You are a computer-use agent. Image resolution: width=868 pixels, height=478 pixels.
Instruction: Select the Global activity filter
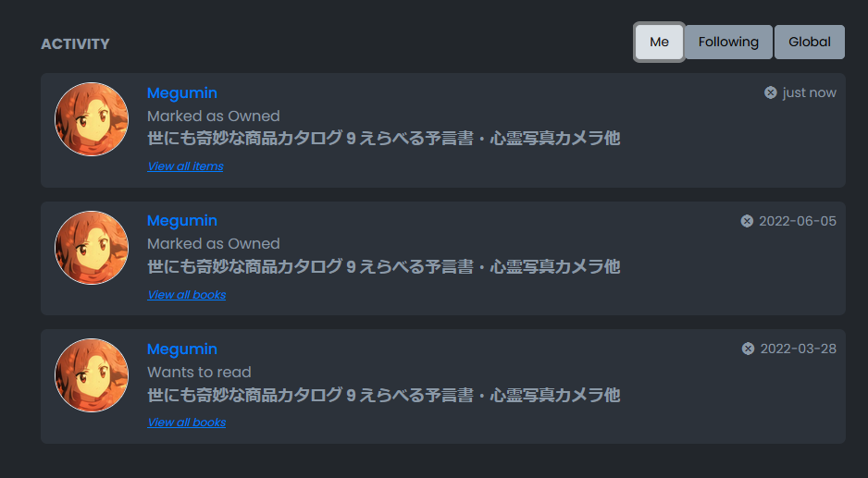tap(809, 42)
